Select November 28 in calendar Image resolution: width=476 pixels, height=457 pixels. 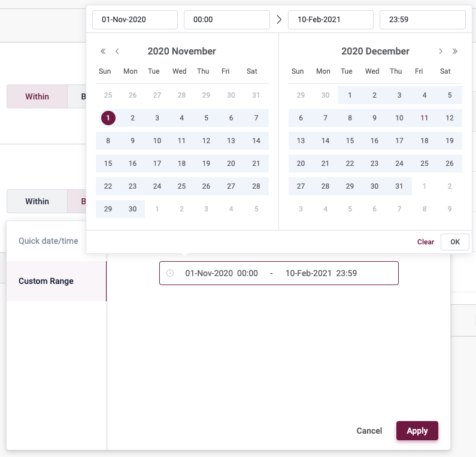coord(256,186)
